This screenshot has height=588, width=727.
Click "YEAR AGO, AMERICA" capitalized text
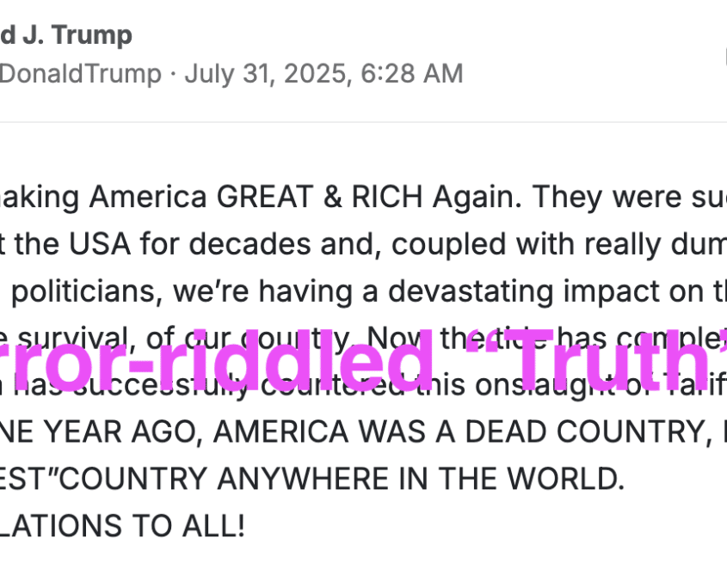[x=196, y=432]
